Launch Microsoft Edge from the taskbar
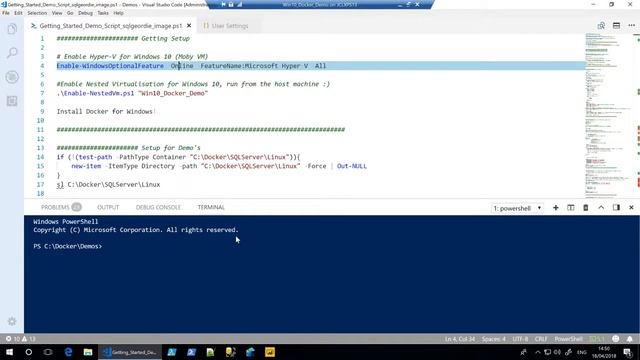Screen dimensions: 640x360 click(68, 352)
